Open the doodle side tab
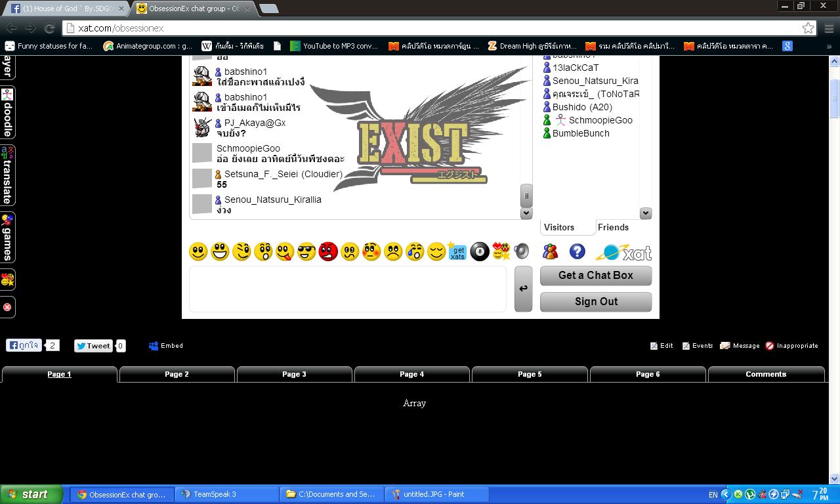 (7, 112)
